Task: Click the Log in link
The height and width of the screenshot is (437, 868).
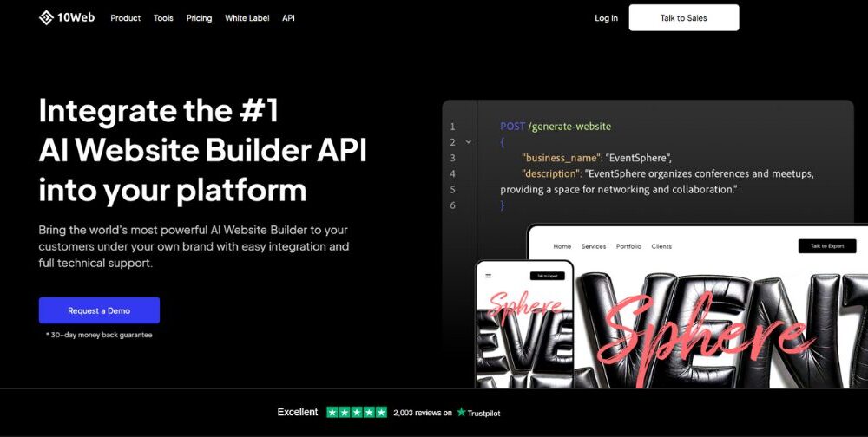Action: [606, 18]
